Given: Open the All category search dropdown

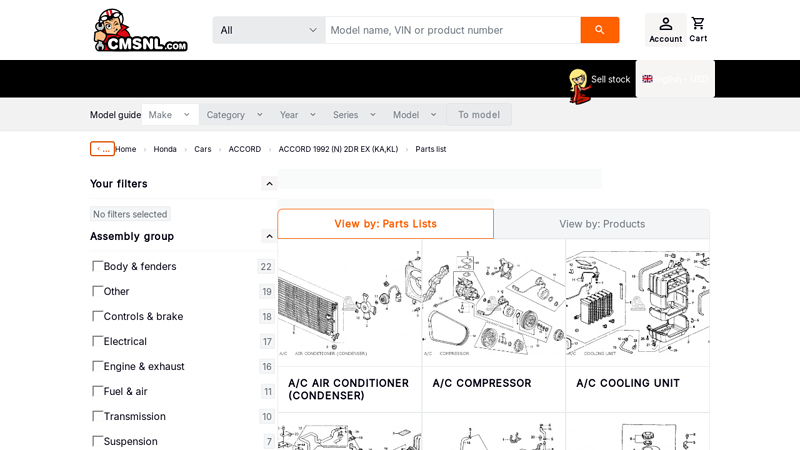Looking at the screenshot, I should [269, 30].
